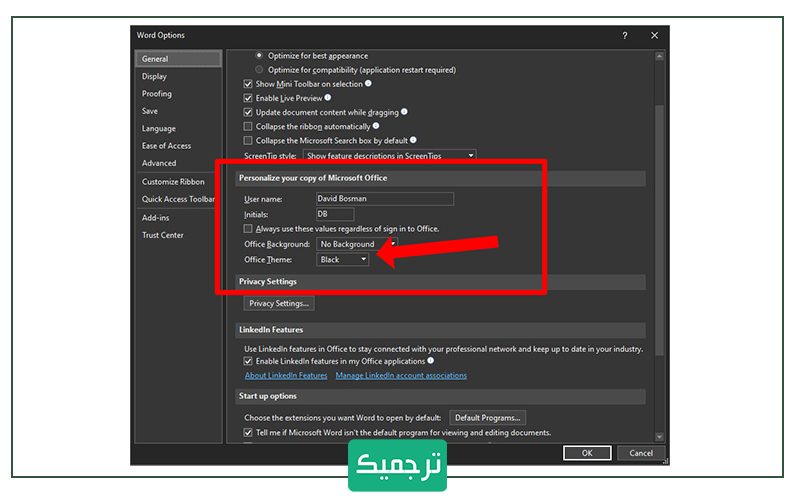Toggle Update document content while dragging
The image size is (800, 500).
[248, 112]
